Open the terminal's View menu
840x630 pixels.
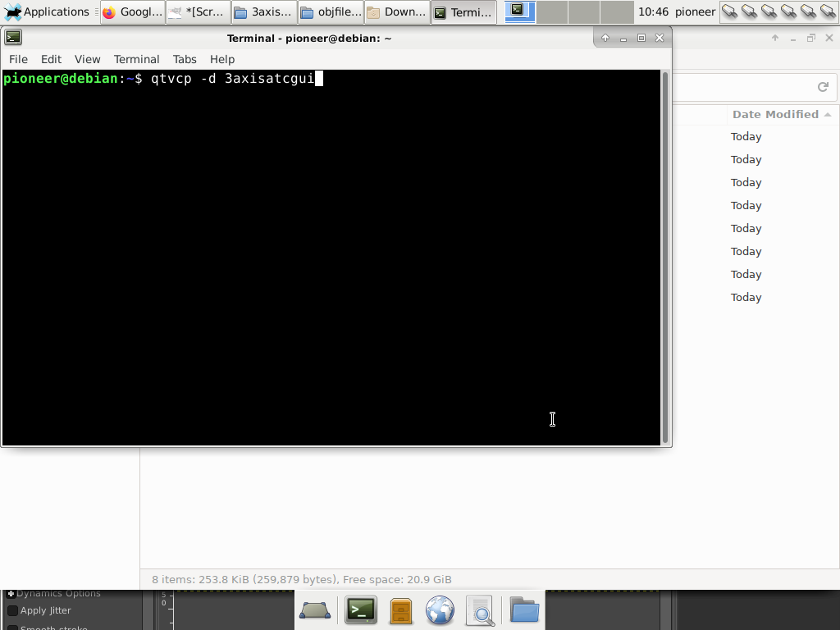pos(87,59)
